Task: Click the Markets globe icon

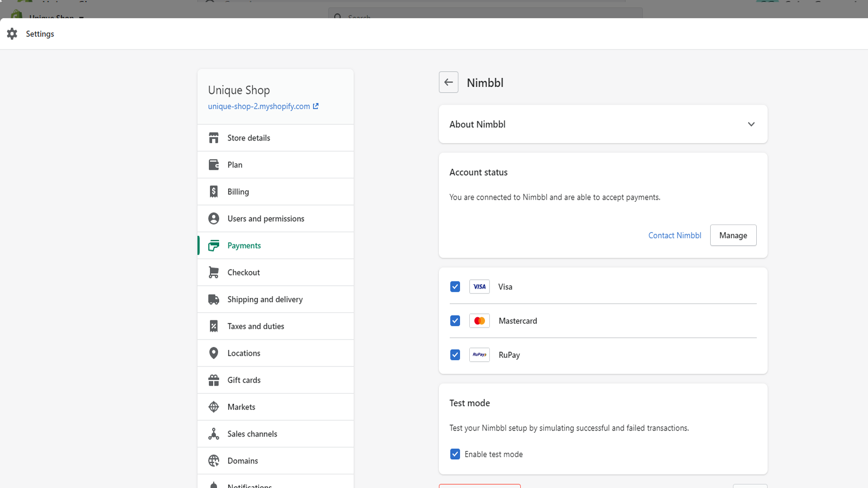Action: [x=214, y=407]
